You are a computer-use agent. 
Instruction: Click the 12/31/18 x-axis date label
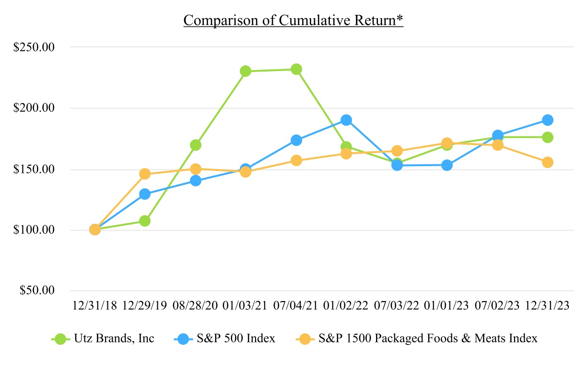[94, 307]
